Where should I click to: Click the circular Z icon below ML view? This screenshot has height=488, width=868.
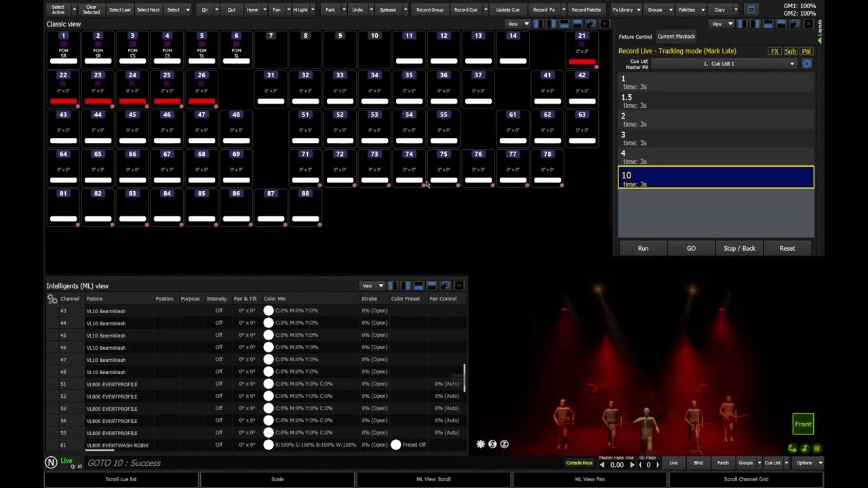click(x=504, y=445)
